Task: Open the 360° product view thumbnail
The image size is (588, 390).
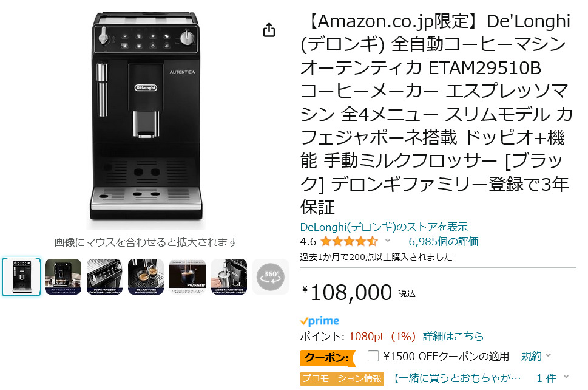Action: pyautogui.click(x=271, y=277)
